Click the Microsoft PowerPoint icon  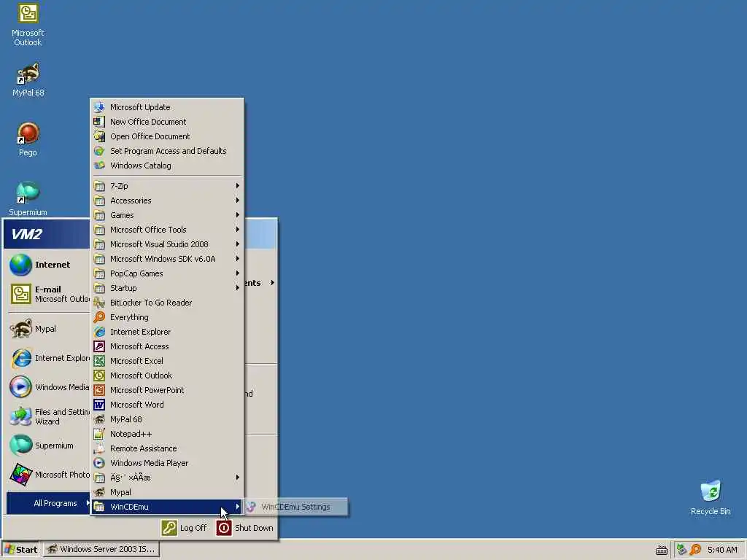tap(99, 390)
